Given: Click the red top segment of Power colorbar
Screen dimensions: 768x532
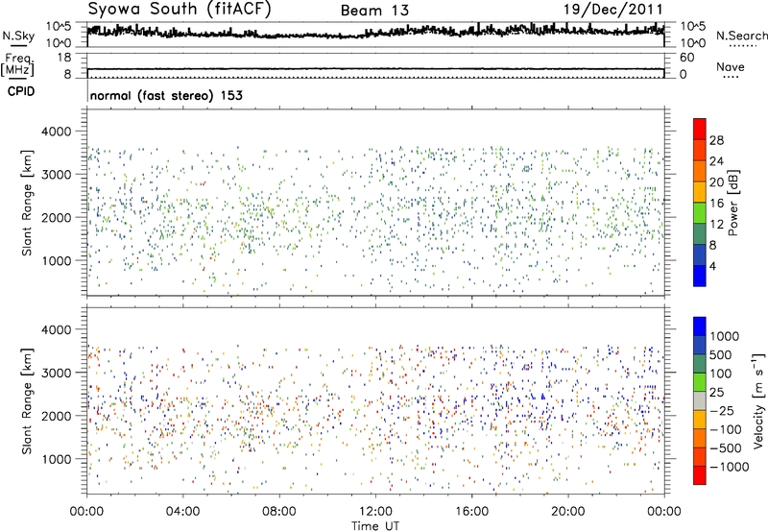Looking at the screenshot, I should (x=700, y=130).
